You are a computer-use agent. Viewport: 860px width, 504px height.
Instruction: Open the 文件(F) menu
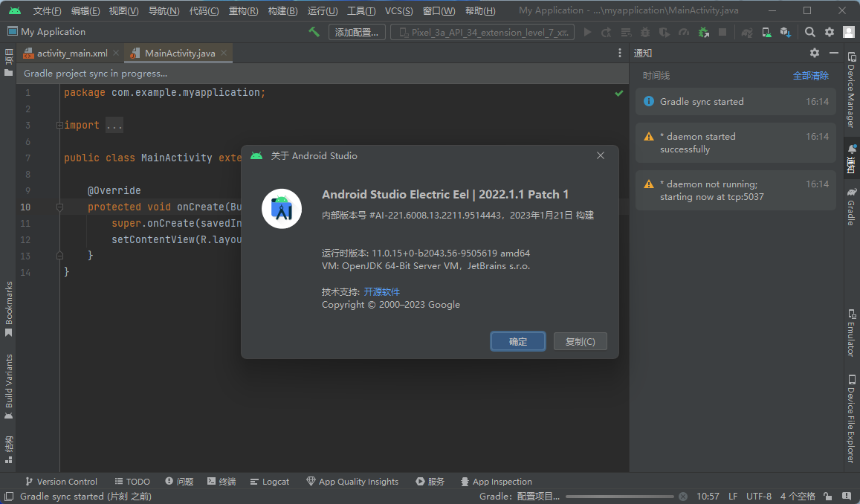pos(47,11)
